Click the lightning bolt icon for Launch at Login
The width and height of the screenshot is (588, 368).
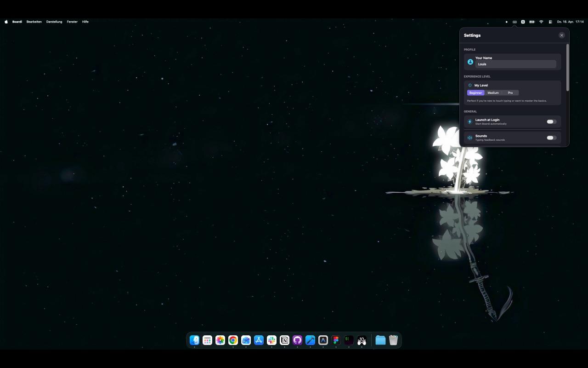pyautogui.click(x=469, y=121)
